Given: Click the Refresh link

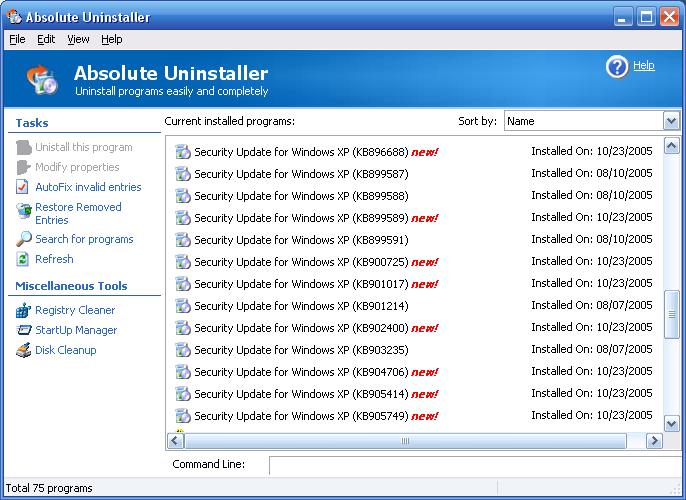Looking at the screenshot, I should [x=54, y=259].
